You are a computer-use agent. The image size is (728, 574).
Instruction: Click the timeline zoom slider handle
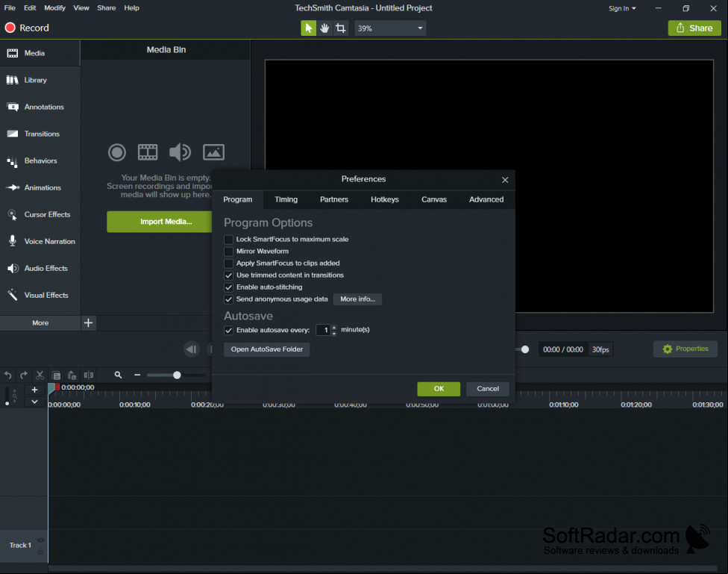click(x=177, y=375)
